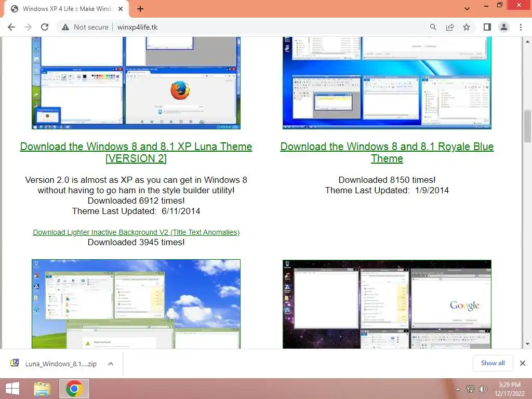The width and height of the screenshot is (532, 399).
Task: Open the XP Luna Theme Version 2 link
Action: click(136, 152)
